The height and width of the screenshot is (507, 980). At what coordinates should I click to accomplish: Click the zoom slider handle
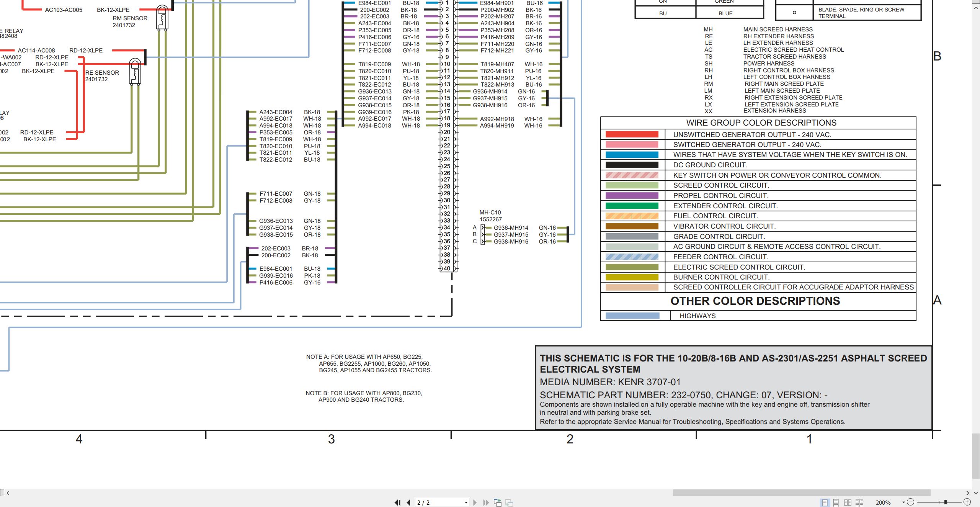click(945, 502)
